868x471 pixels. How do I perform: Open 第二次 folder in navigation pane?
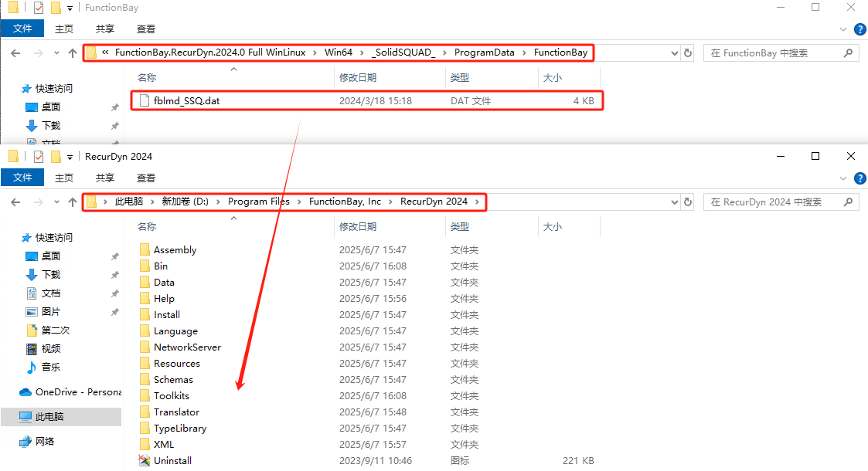pyautogui.click(x=48, y=330)
